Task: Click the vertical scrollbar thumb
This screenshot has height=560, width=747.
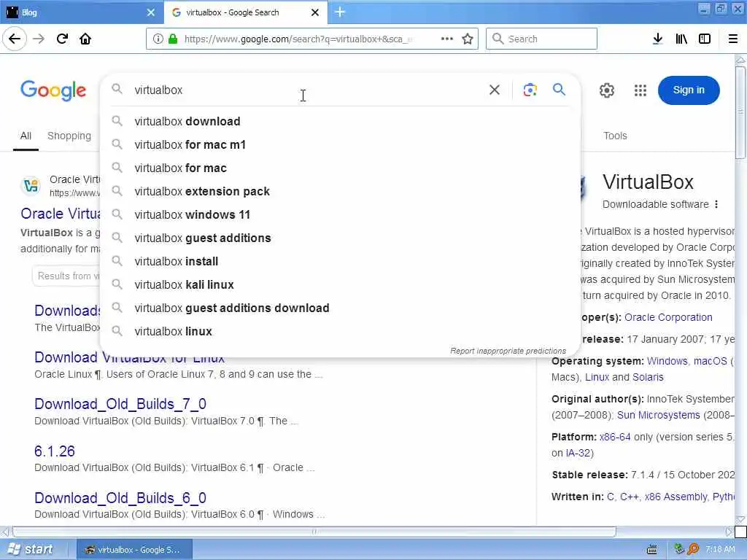Action: coord(740,112)
